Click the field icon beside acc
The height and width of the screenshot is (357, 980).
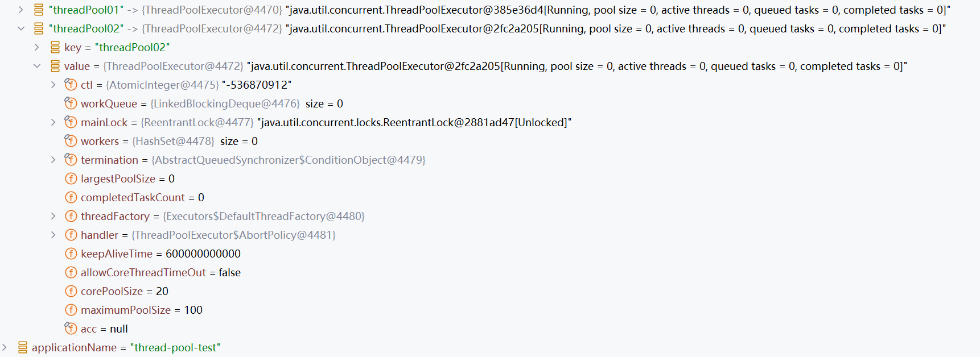click(x=71, y=329)
